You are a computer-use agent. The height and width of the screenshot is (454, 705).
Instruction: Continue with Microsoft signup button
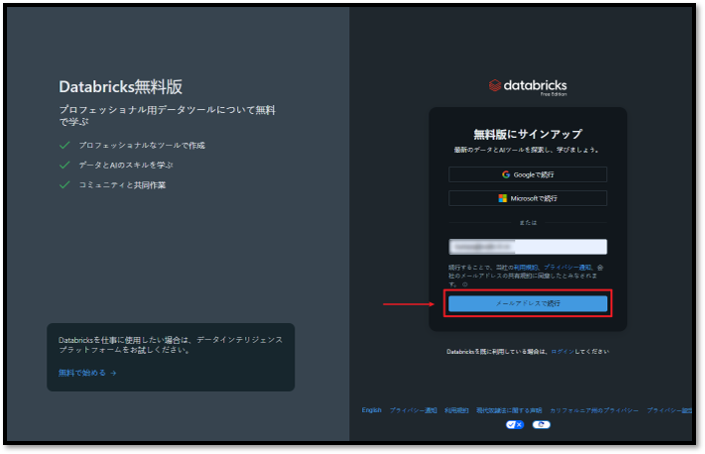[x=527, y=198]
